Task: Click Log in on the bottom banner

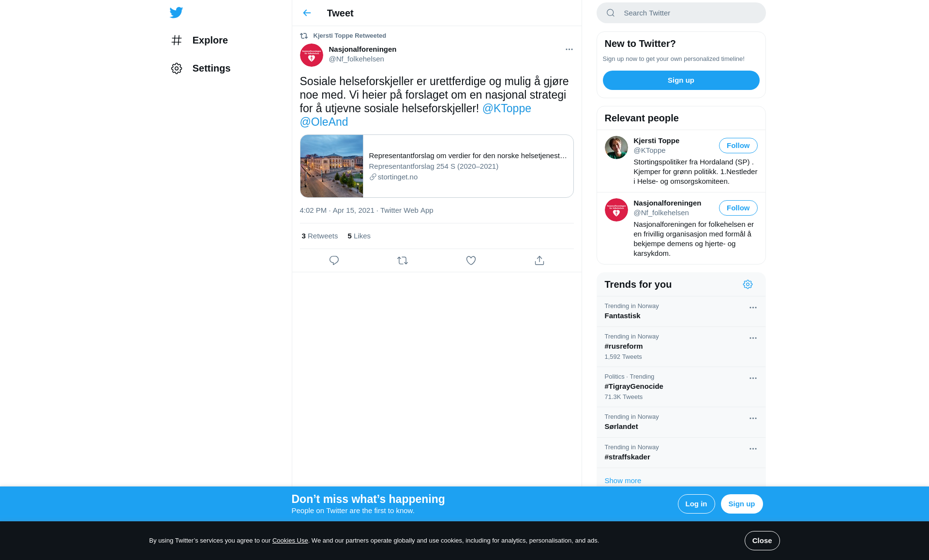Action: tap(696, 504)
